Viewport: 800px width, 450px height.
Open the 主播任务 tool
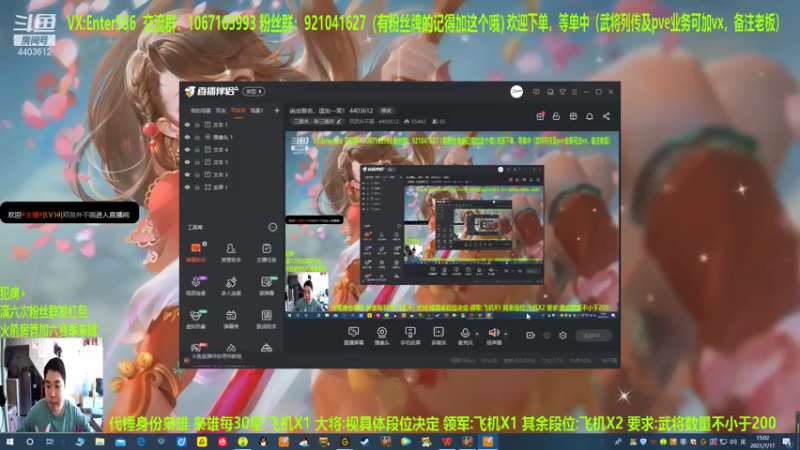266,252
